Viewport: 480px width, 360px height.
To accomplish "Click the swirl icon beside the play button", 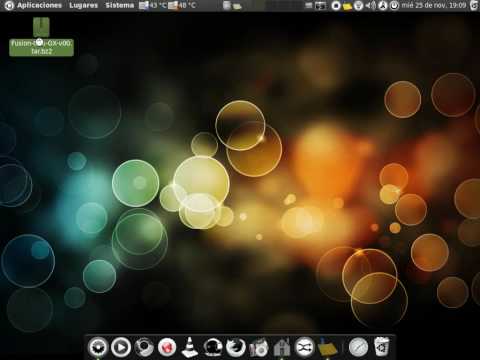I will [144, 347].
